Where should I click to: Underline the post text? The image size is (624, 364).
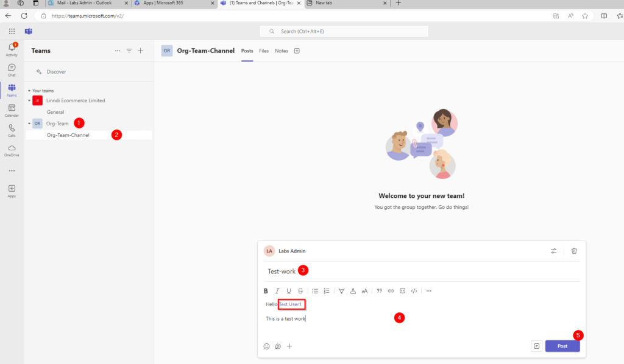click(289, 291)
